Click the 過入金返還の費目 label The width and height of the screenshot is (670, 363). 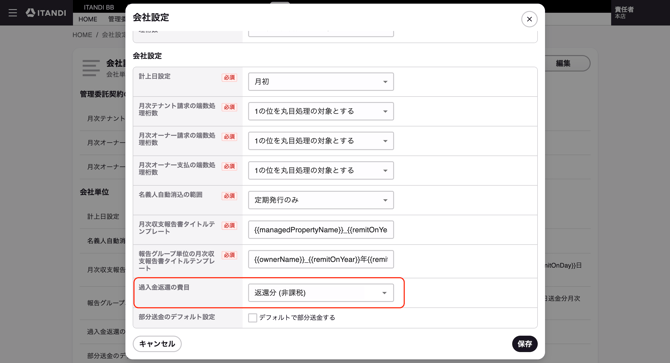(164, 287)
